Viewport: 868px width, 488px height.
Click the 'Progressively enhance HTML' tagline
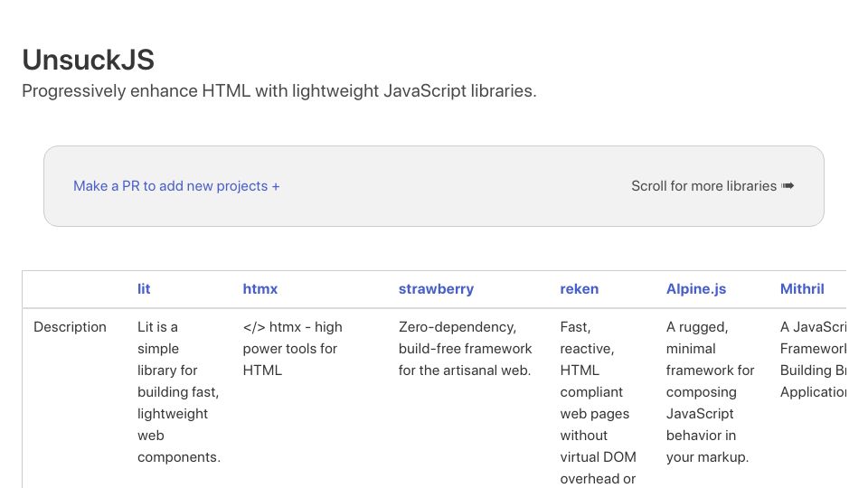pyautogui.click(x=279, y=90)
